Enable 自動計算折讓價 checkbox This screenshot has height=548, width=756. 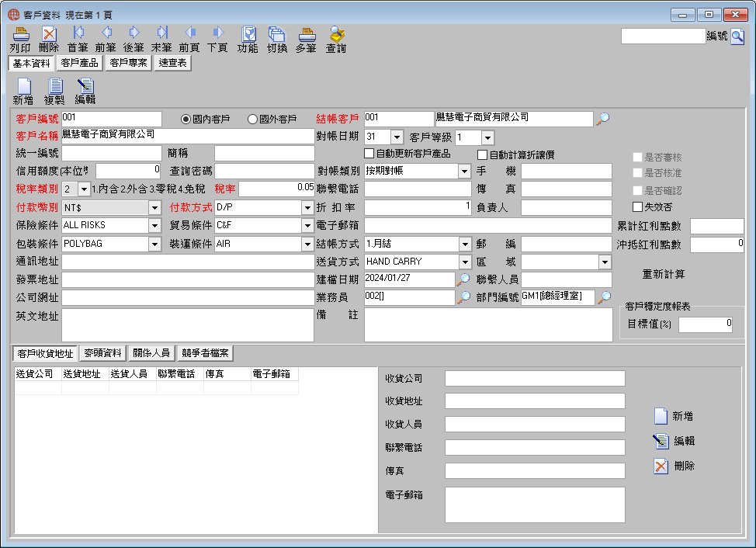coord(482,154)
